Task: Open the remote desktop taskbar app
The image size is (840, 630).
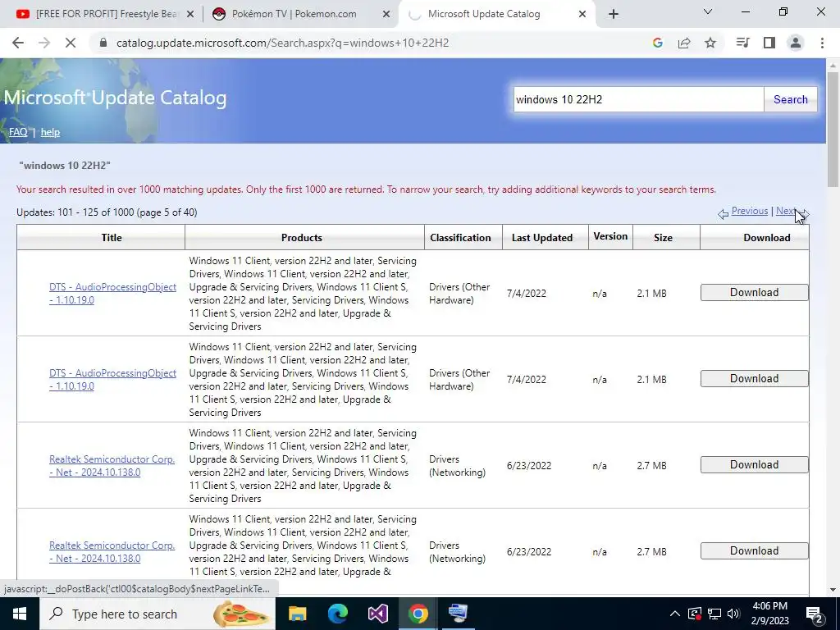Action: [x=458, y=614]
